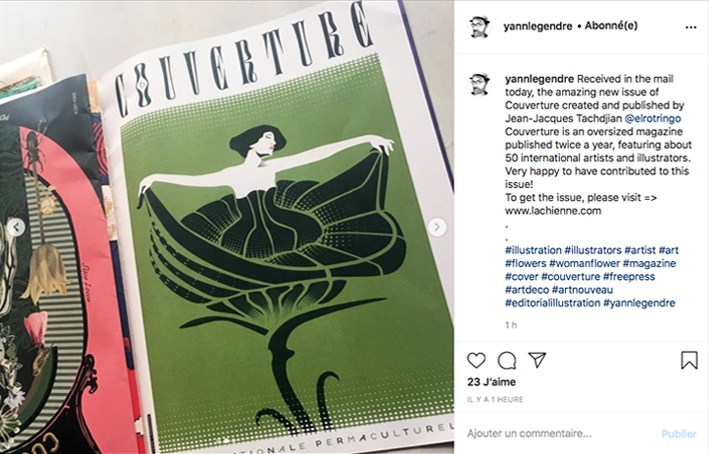Save post with the bookmark icon

[x=689, y=360]
